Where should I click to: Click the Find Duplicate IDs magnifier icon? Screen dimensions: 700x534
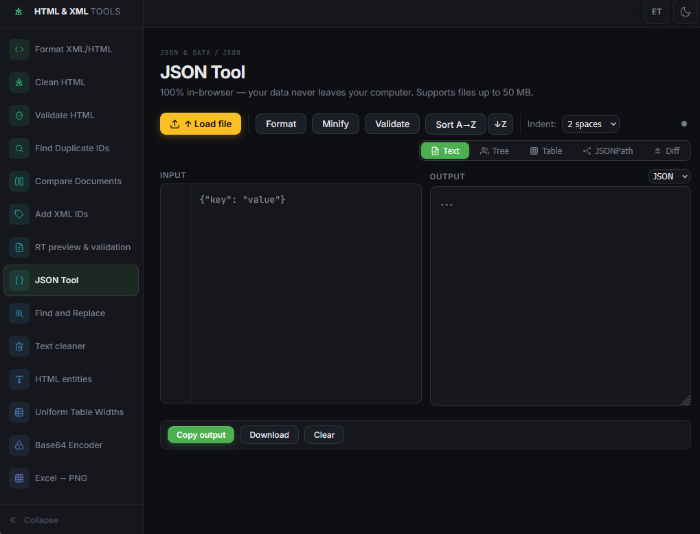(19, 148)
